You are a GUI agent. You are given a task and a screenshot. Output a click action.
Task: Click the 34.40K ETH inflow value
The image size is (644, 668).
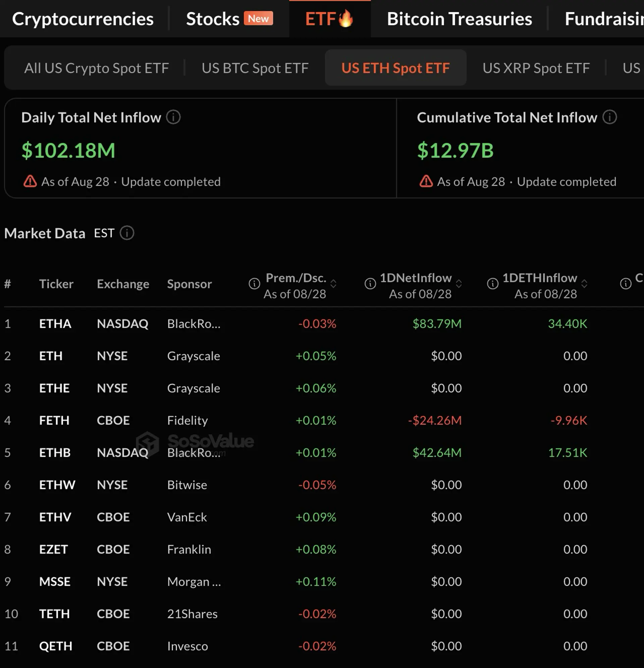point(568,323)
